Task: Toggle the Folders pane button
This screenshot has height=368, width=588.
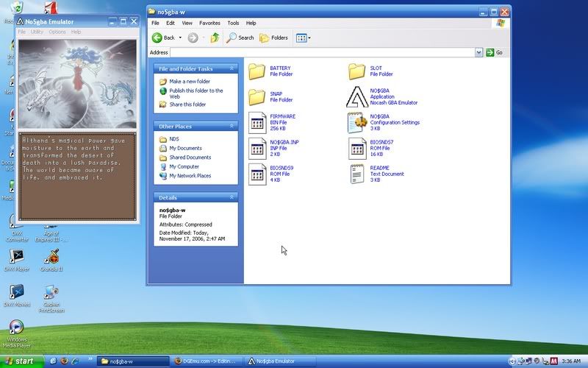Action: click(x=274, y=38)
